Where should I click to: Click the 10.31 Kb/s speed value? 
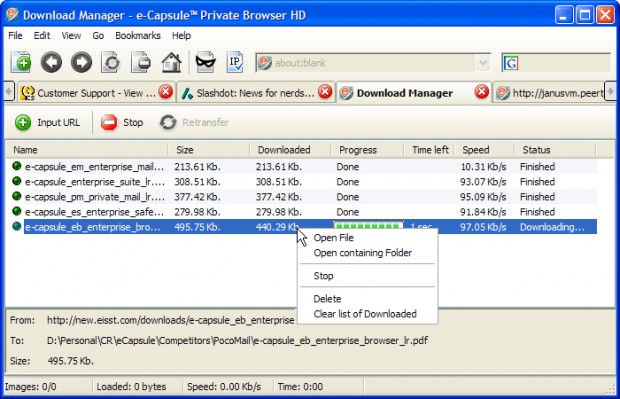pos(483,167)
